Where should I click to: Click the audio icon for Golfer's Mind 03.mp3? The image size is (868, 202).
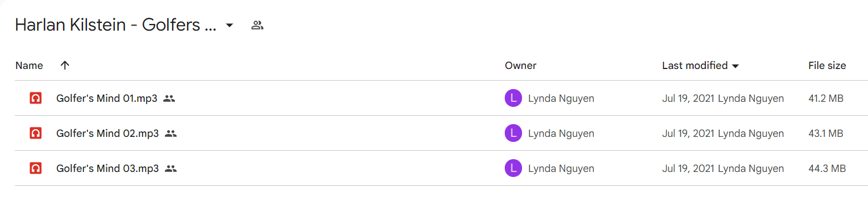pos(36,168)
